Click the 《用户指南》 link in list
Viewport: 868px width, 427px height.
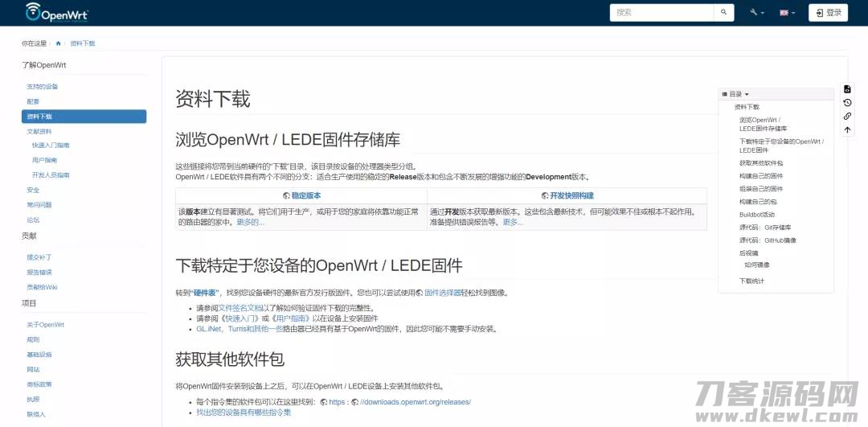point(289,318)
